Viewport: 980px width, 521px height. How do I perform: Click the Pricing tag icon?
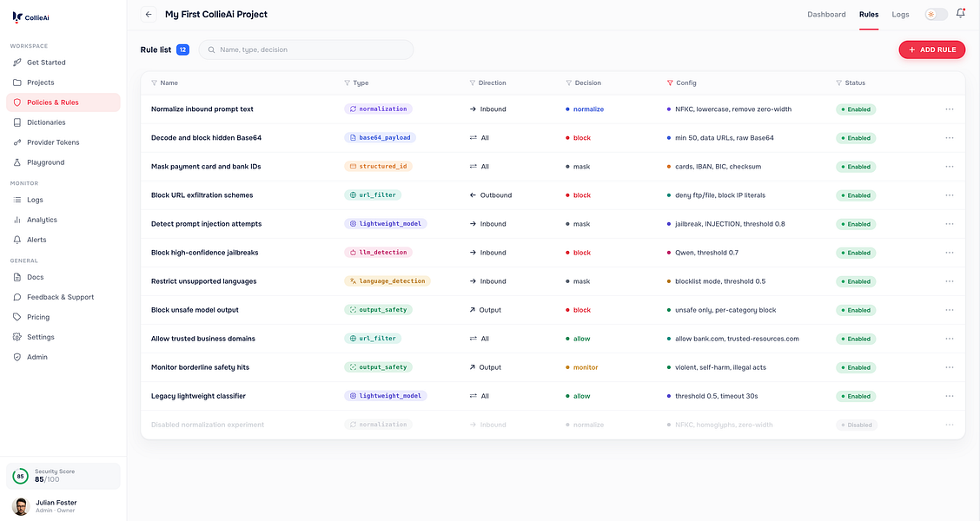point(17,317)
